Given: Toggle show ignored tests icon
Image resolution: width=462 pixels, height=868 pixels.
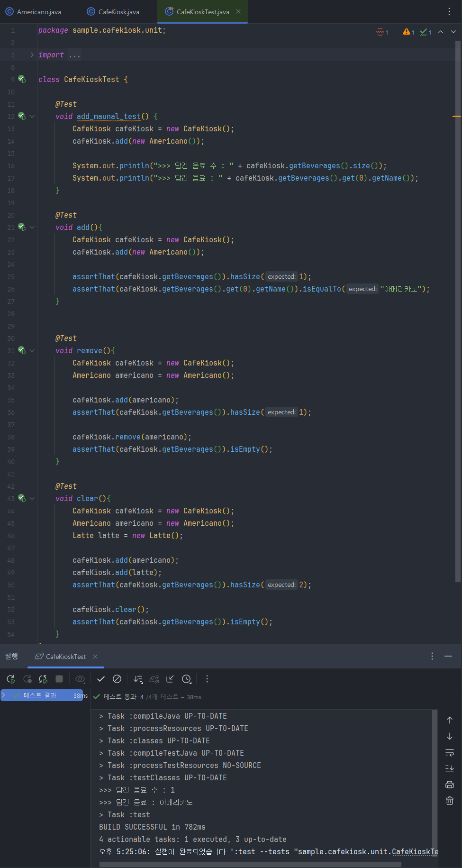Looking at the screenshot, I should (x=117, y=679).
